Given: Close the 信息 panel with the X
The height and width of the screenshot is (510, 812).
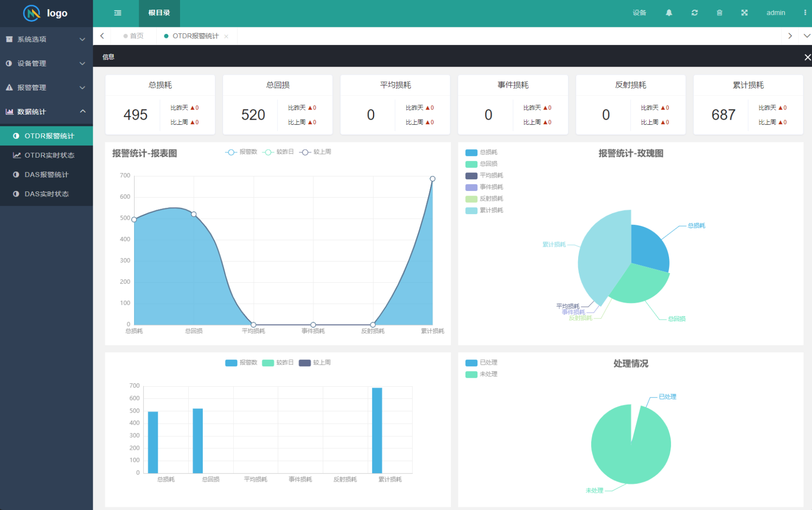Looking at the screenshot, I should pos(807,57).
